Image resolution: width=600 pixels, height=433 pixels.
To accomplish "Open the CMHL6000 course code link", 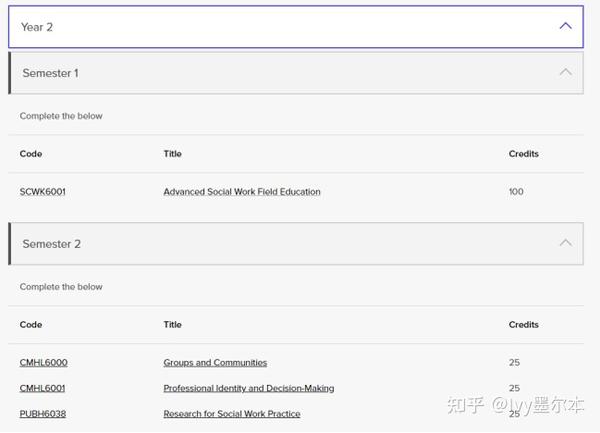I will [x=44, y=363].
